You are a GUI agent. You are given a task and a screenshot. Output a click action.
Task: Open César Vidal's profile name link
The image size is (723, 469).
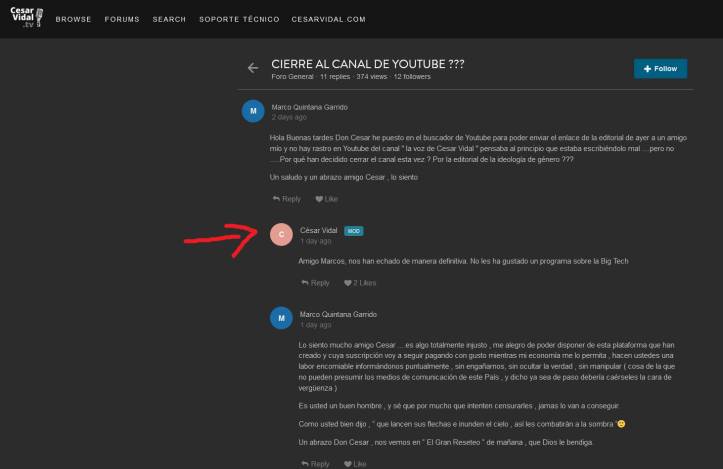pyautogui.click(x=318, y=230)
